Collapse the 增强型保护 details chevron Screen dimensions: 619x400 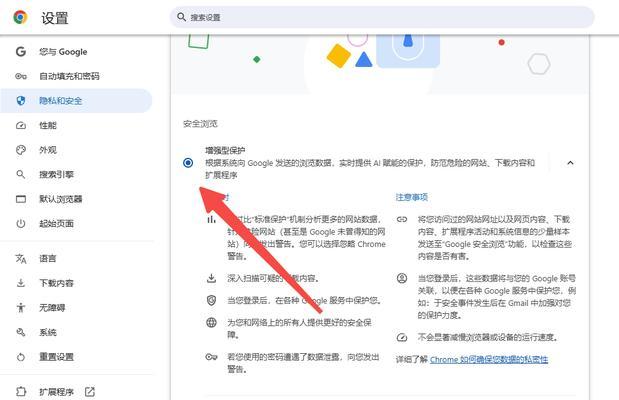[570, 163]
